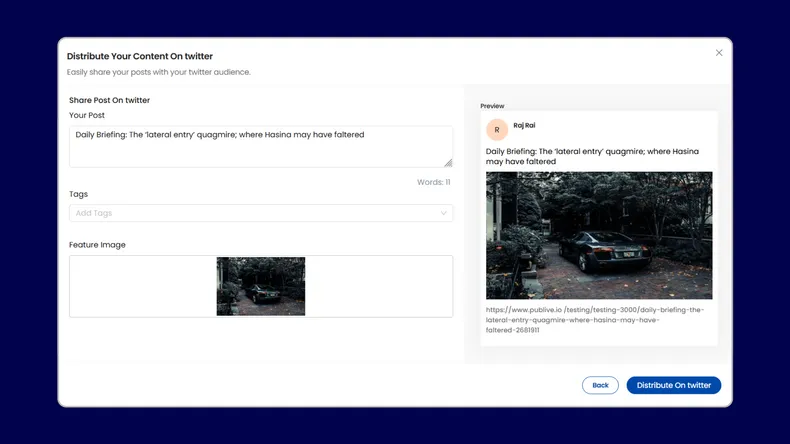
Task: Click the resize handle of the post textarea
Action: coord(447,162)
